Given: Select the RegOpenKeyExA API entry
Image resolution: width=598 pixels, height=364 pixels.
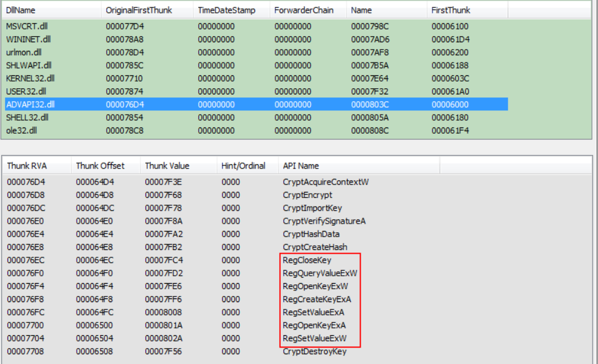Looking at the screenshot, I should click(x=314, y=325).
